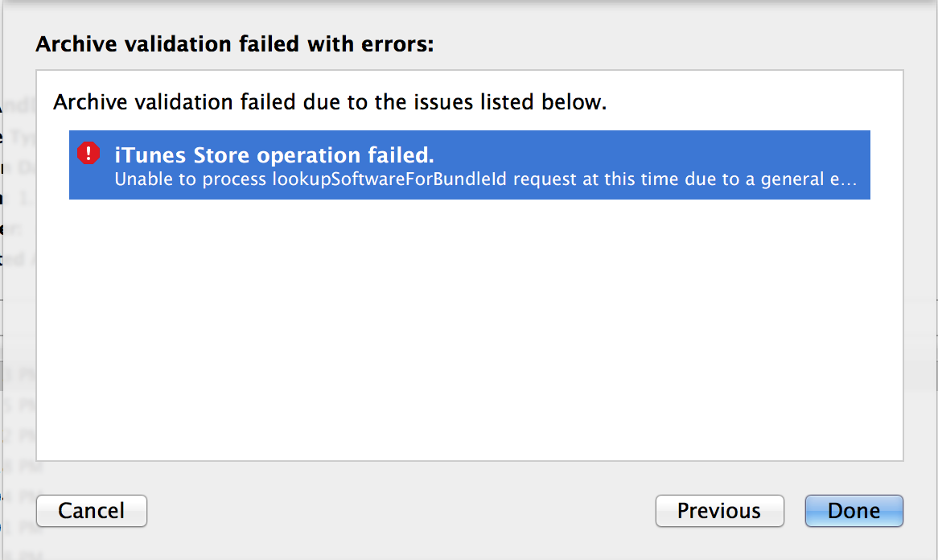Go back with the Previous button
938x560 pixels.
(720, 511)
